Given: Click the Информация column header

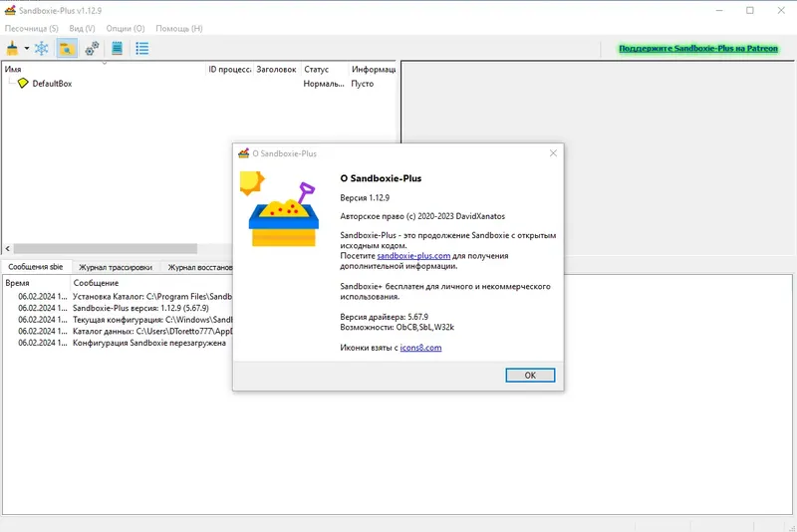Looking at the screenshot, I should pyautogui.click(x=373, y=69).
